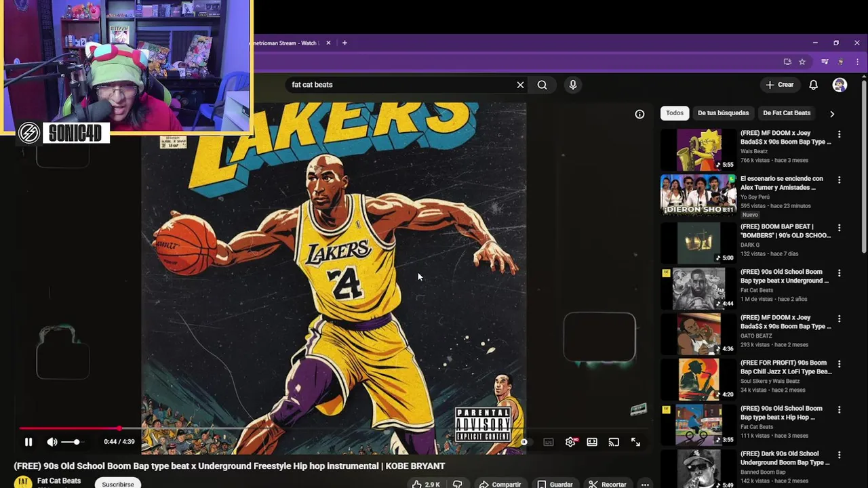
Task: Open options for MF DOOM Wais Beatz video
Action: pyautogui.click(x=839, y=134)
